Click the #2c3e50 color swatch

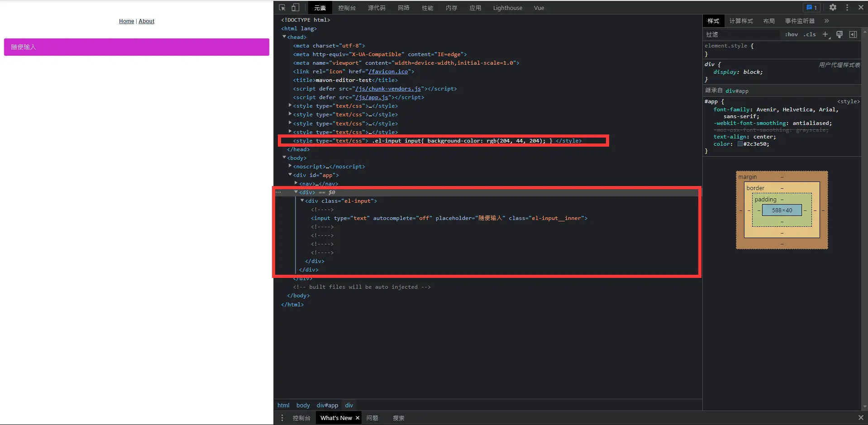click(740, 144)
